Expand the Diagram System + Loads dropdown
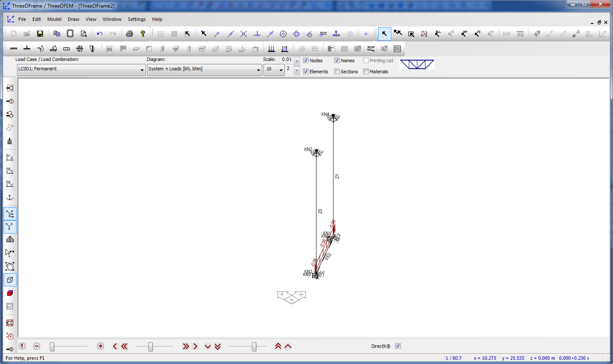The height and width of the screenshot is (364, 613). (258, 70)
